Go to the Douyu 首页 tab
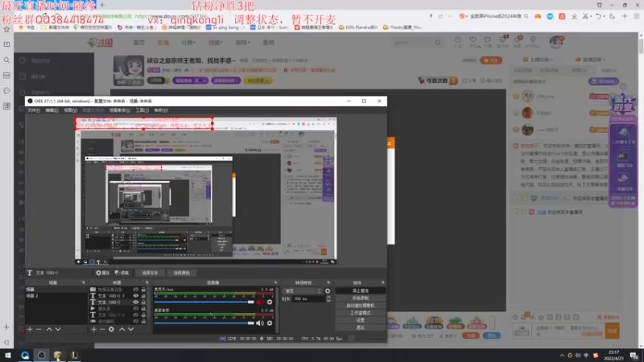This screenshot has width=644, height=362. pyautogui.click(x=138, y=43)
